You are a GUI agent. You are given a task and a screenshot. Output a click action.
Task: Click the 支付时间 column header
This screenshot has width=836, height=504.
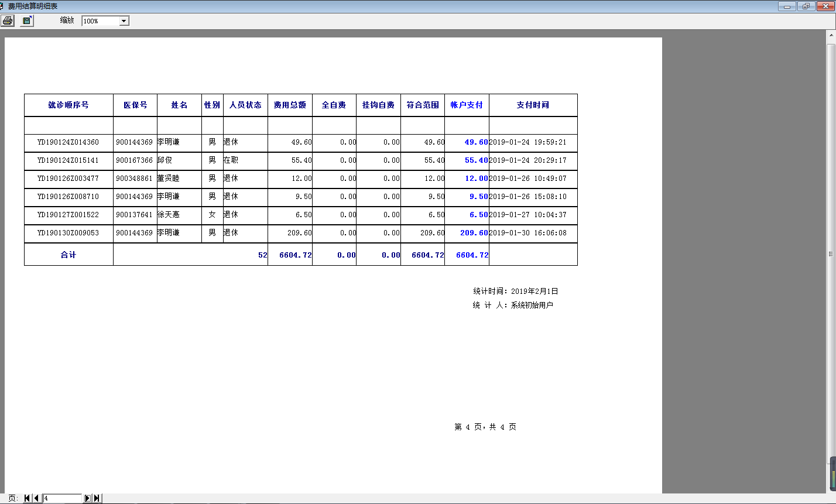533,105
